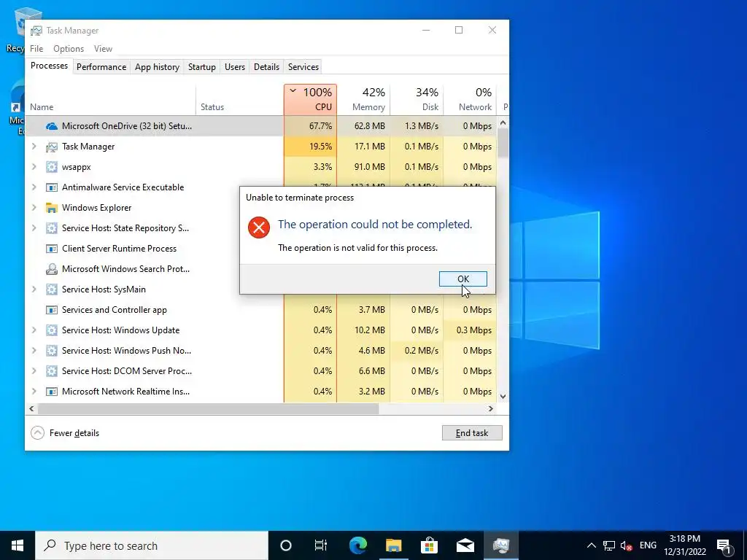
Task: Click the Service Host: Windows Update gear icon
Action: pos(52,330)
